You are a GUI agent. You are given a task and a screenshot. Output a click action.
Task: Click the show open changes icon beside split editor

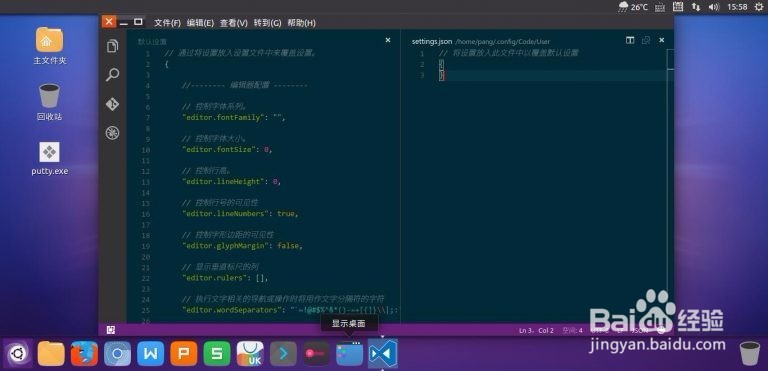(x=646, y=40)
